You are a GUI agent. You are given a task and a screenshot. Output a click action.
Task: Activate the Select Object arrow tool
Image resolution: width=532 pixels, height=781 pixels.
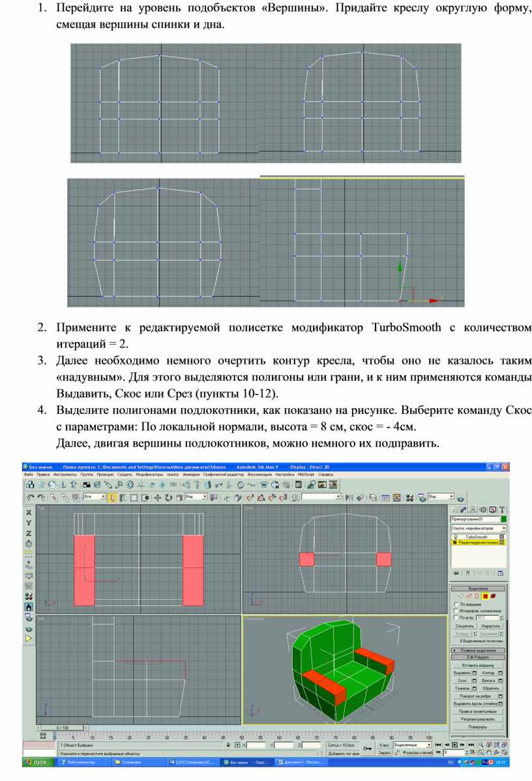[113, 497]
